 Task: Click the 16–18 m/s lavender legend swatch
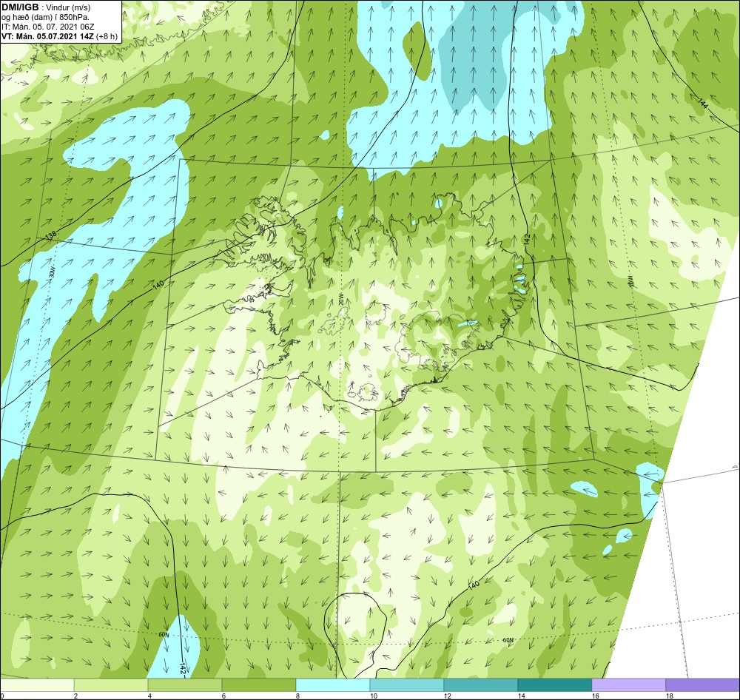pos(628,685)
